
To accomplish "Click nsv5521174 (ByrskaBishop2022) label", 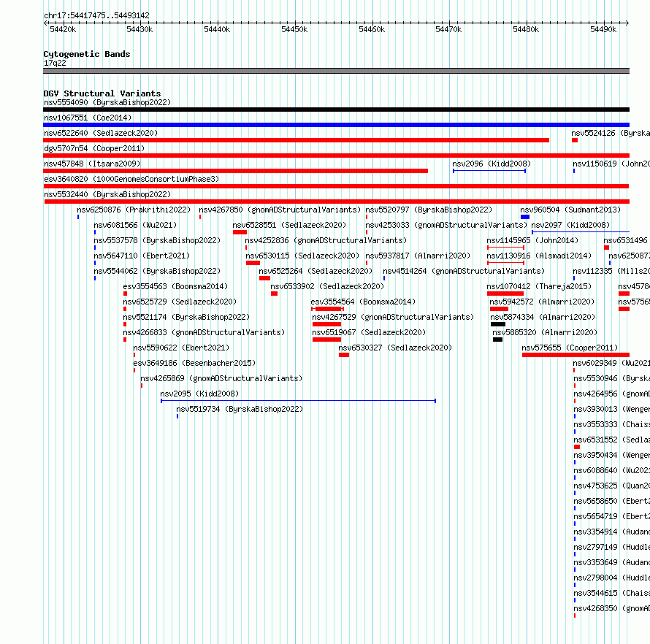I will coord(186,317).
